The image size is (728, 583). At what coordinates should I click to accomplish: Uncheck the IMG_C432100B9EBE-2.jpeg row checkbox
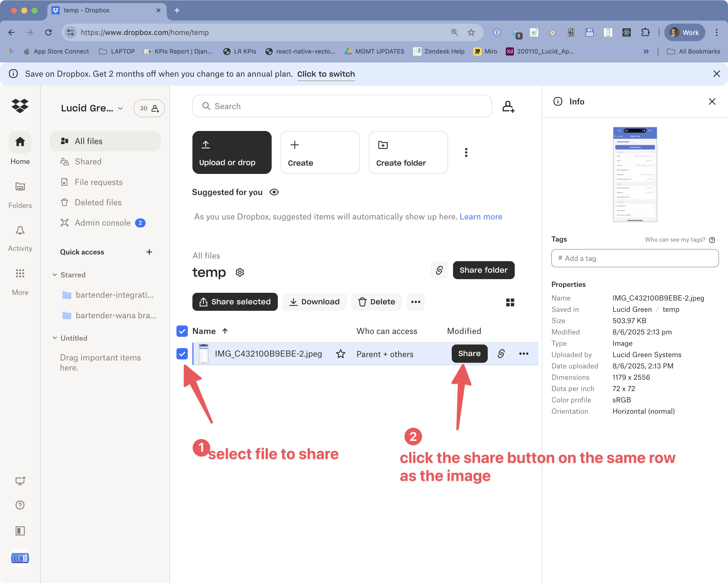(182, 354)
